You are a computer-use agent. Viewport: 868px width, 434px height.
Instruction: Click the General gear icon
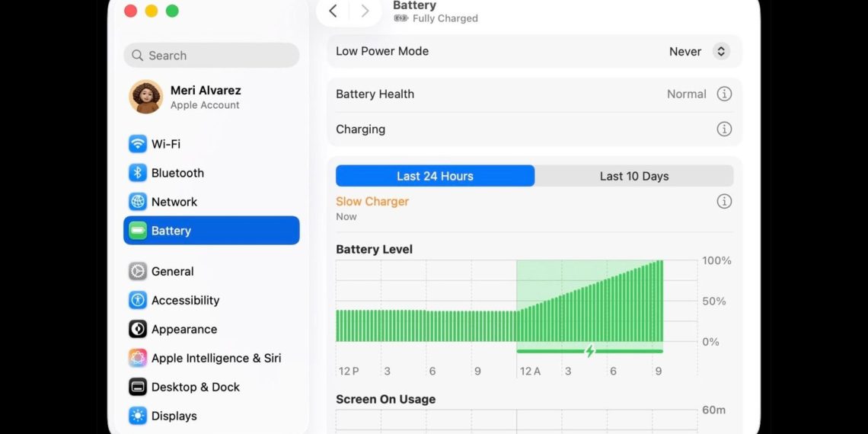pyautogui.click(x=138, y=271)
